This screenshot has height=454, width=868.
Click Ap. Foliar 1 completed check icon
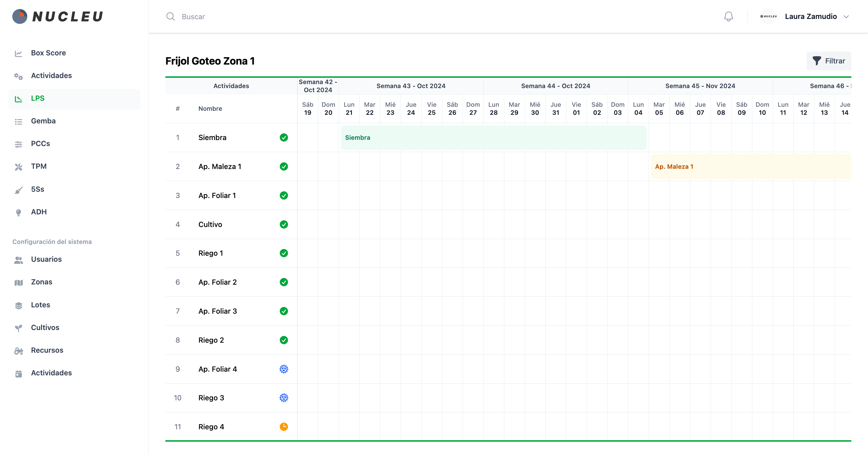284,195
